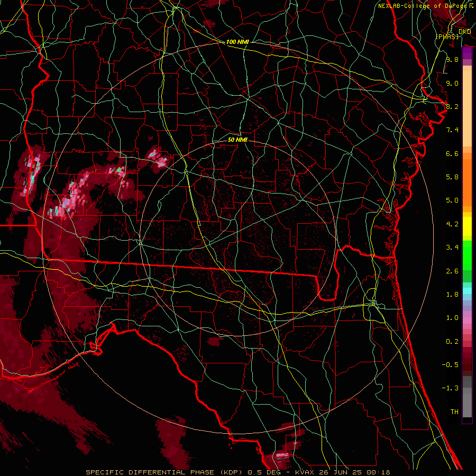Pick the orange band of the color scale
The height and width of the screenshot is (476, 476).
[467, 182]
